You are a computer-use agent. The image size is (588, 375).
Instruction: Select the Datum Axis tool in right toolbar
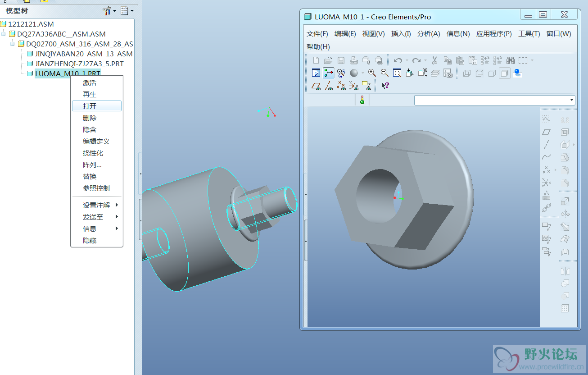pos(546,145)
